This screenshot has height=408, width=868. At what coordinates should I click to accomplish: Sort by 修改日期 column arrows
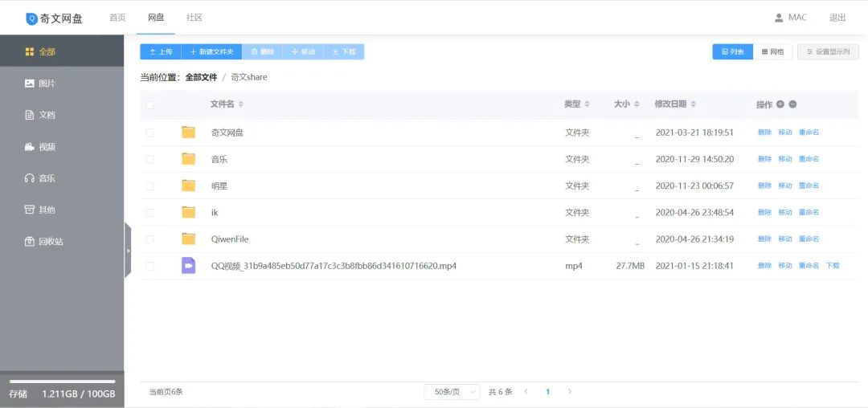tap(694, 104)
